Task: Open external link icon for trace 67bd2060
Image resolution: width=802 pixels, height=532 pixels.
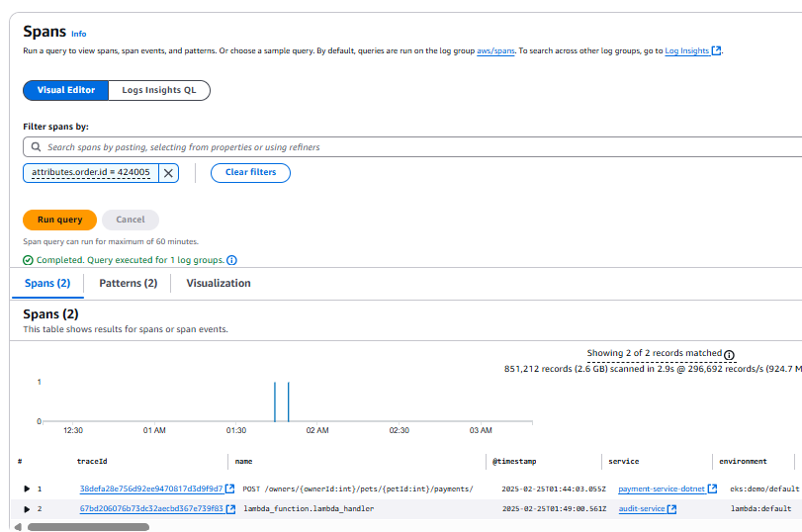Action: (x=230, y=509)
